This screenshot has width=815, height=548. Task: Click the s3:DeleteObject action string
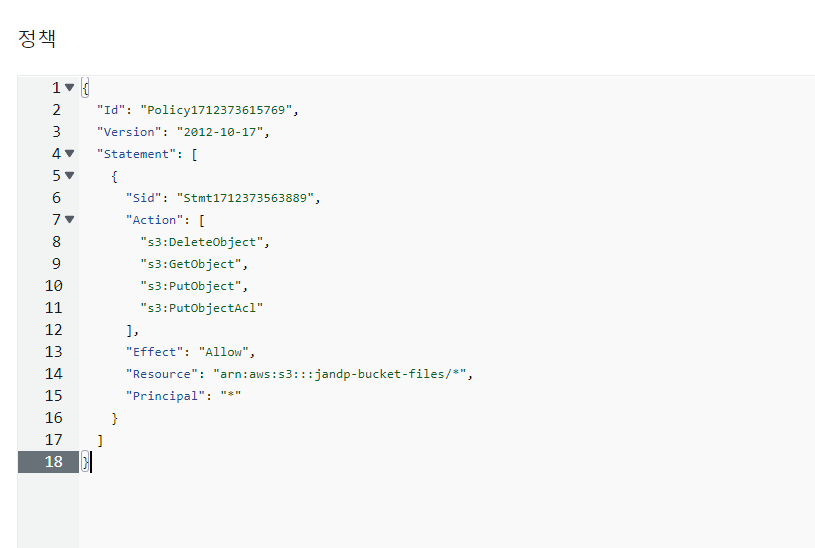click(x=202, y=242)
